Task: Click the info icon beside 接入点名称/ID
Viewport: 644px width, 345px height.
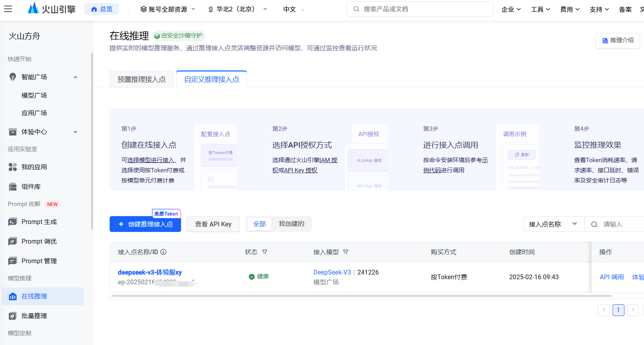Action: 163,252
